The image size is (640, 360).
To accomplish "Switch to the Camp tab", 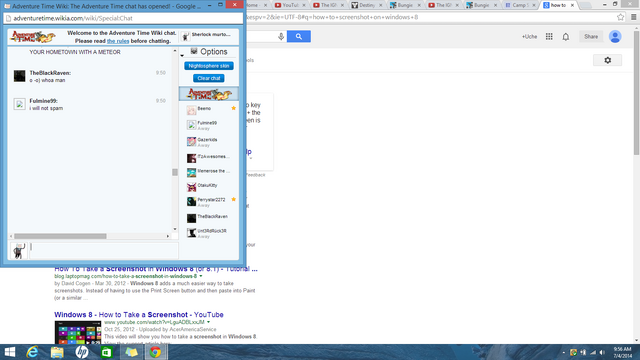I will pyautogui.click(x=520, y=5).
